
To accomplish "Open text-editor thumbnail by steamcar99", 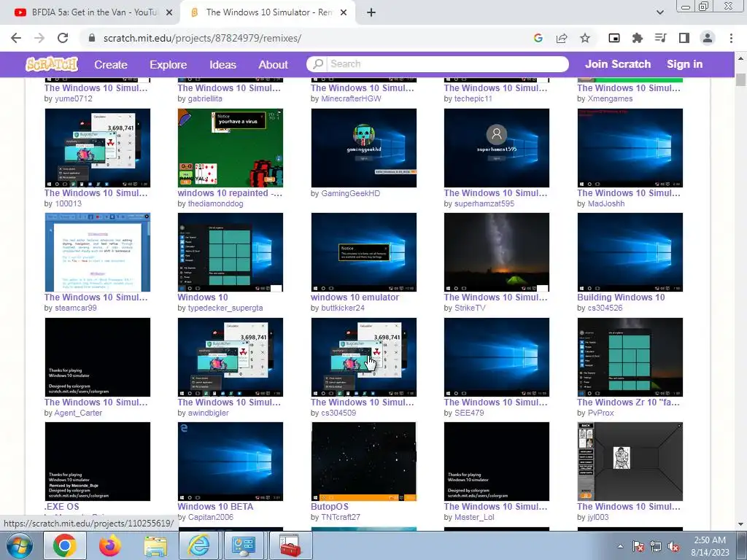I will (x=97, y=252).
